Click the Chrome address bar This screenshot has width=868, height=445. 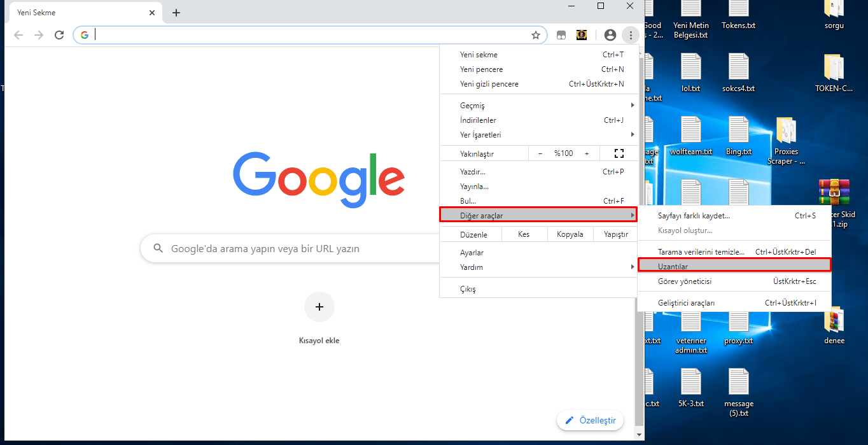[x=312, y=35]
